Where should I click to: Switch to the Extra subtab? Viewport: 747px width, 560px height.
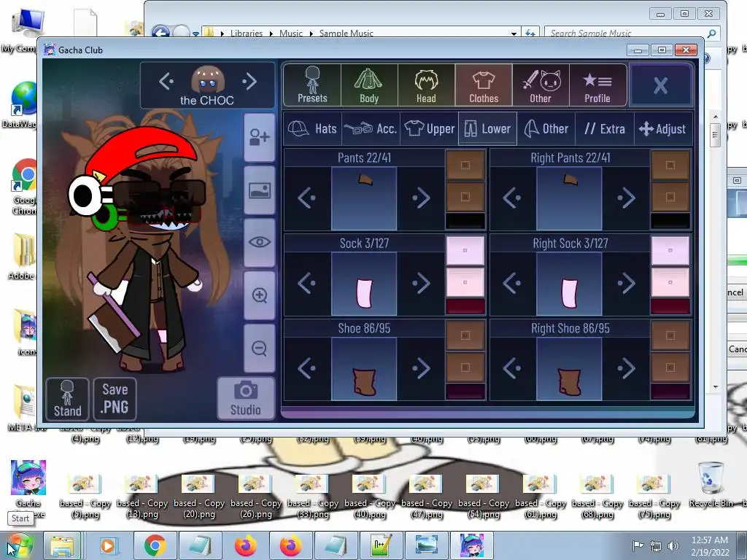(605, 128)
